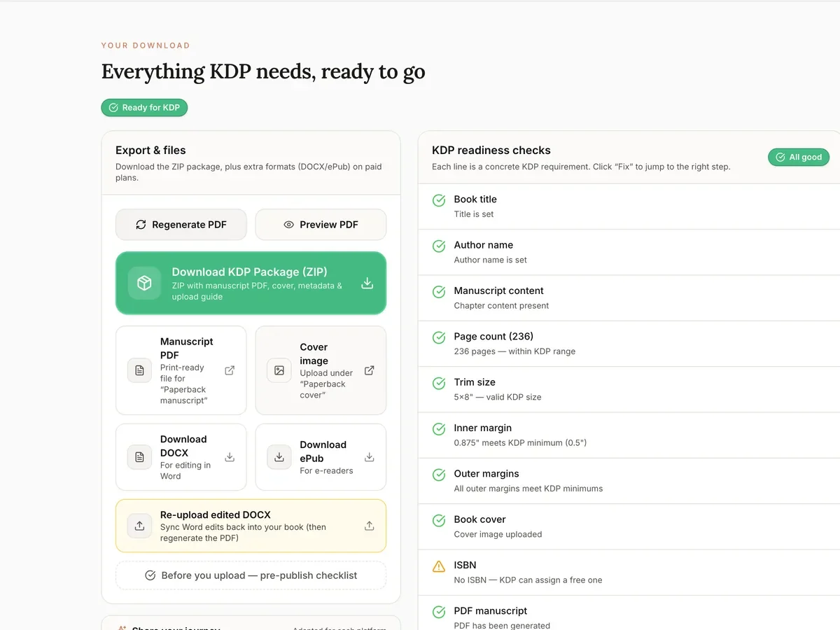Click '5×8" — valid KDP size' text
This screenshot has height=630, width=840.
pos(498,397)
